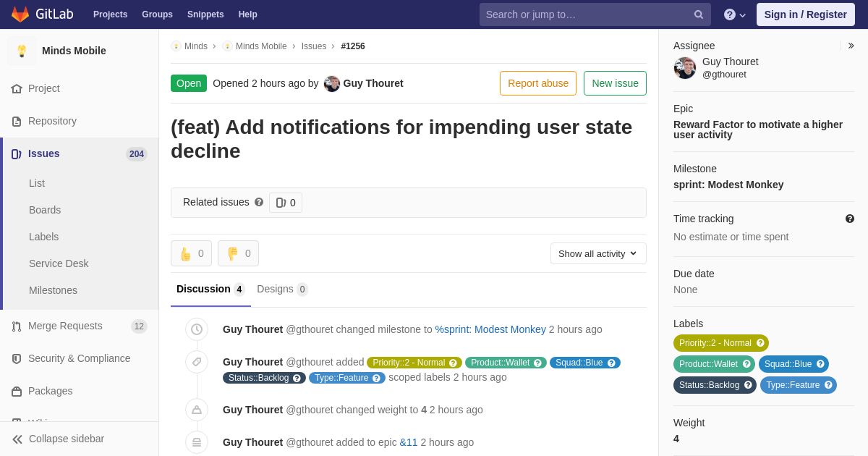Open the sprint: Modest Monkey sidebar milestone
Image resolution: width=868 pixels, height=456 pixels.
coord(728,185)
